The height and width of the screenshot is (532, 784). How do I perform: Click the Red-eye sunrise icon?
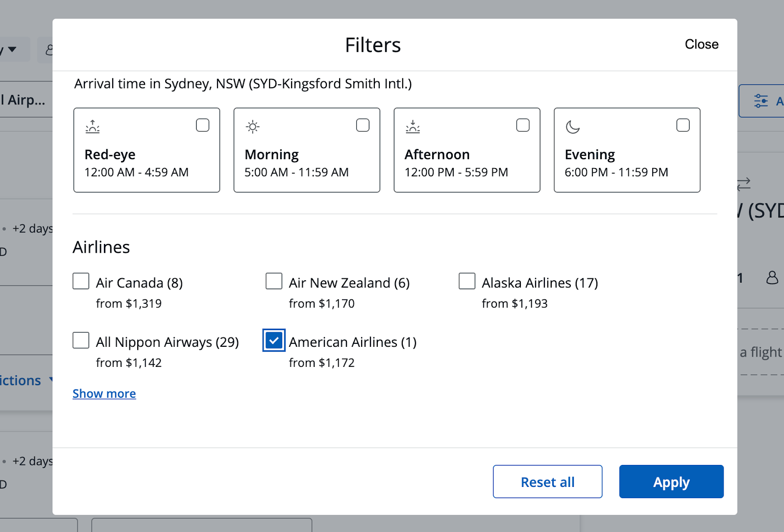(93, 127)
